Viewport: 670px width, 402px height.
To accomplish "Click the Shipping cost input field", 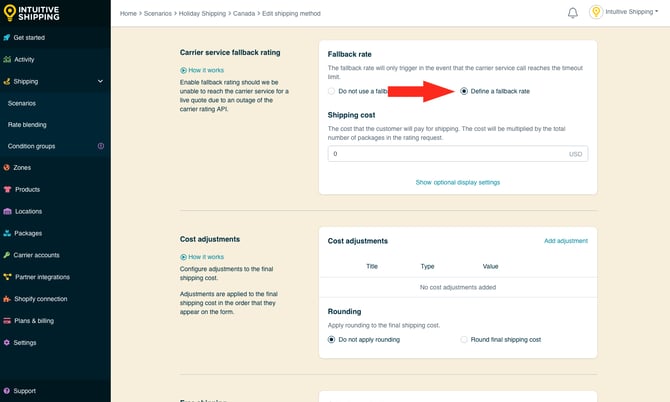I will point(448,154).
